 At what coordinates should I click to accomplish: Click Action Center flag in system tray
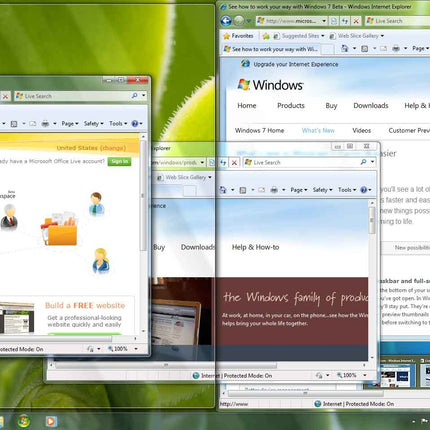point(424,421)
